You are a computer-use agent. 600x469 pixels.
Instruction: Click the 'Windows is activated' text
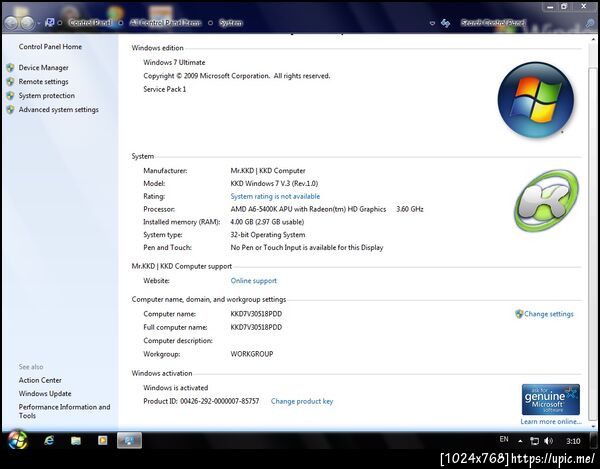coord(176,388)
